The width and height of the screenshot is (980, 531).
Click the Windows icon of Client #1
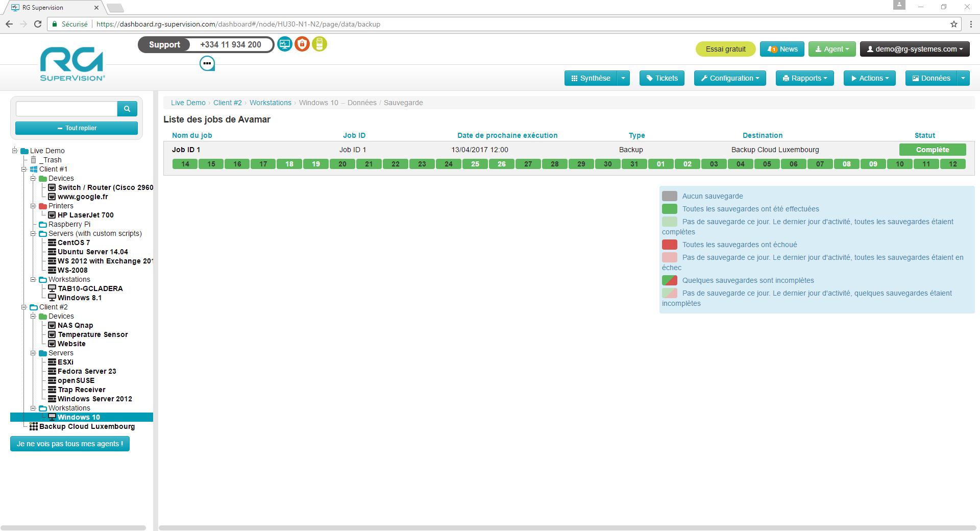(34, 169)
